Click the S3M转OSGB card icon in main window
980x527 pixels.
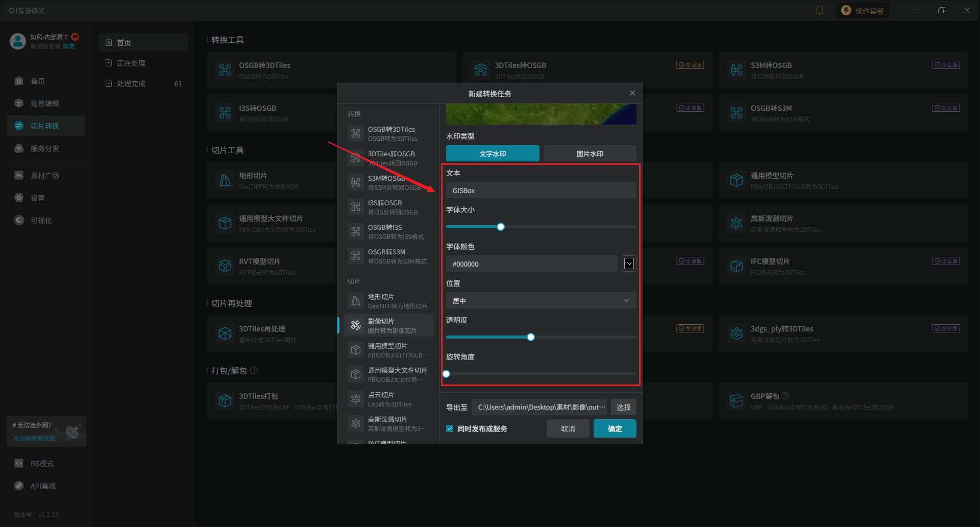tap(737, 70)
